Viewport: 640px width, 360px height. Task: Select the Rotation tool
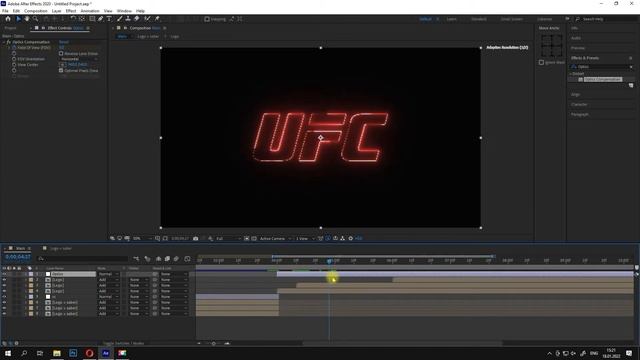(x=73, y=19)
